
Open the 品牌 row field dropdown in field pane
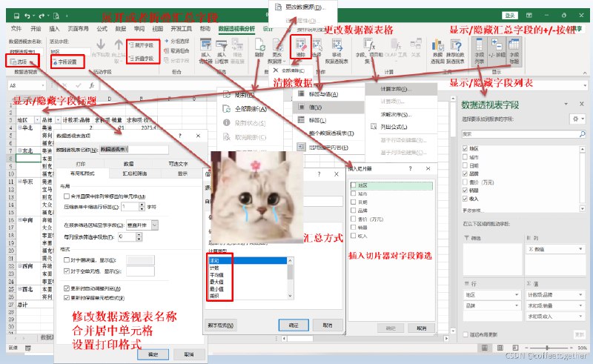click(x=517, y=305)
